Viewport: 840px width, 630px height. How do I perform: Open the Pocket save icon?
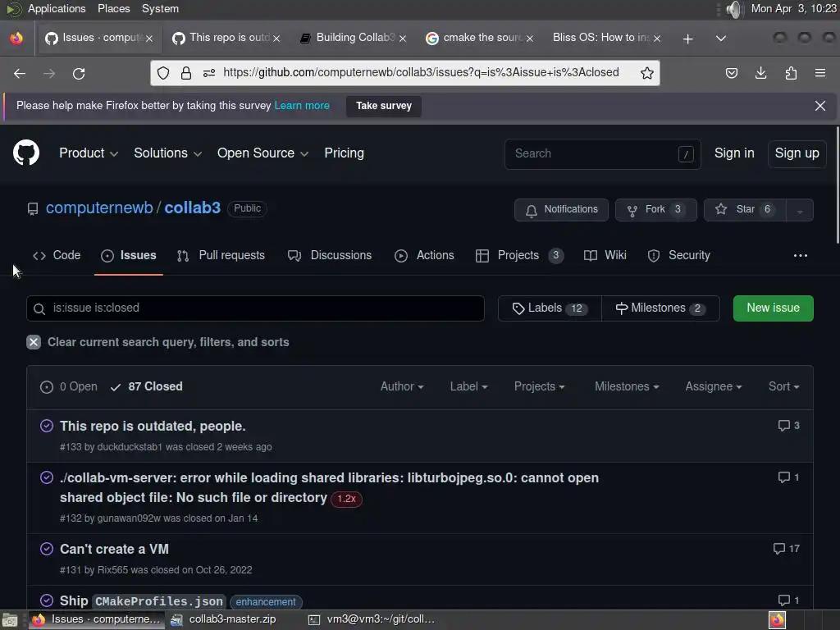click(731, 73)
